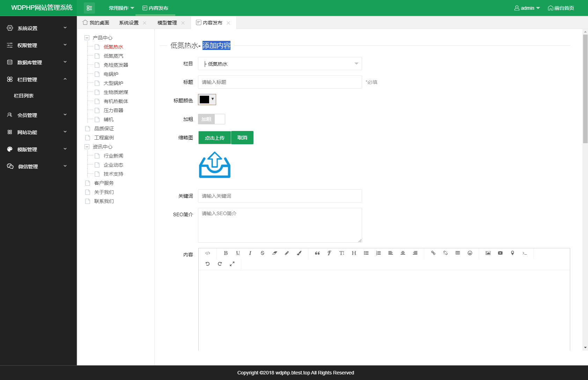The image size is (588, 380).
Task: Toggle editor fullscreen mode
Action: click(x=232, y=264)
